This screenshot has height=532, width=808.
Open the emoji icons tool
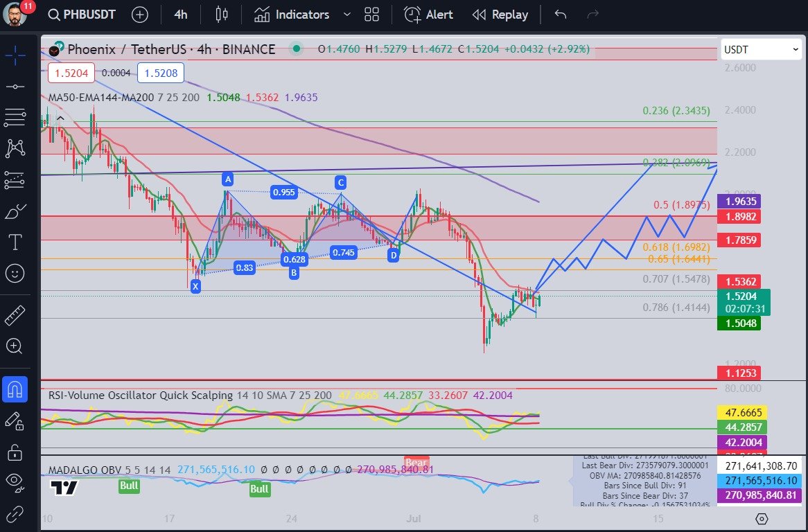point(15,273)
